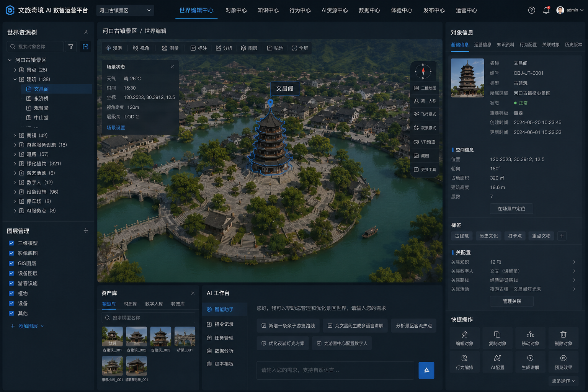Open VR preview (VR预览)
This screenshot has height=392, width=588.
click(x=425, y=142)
